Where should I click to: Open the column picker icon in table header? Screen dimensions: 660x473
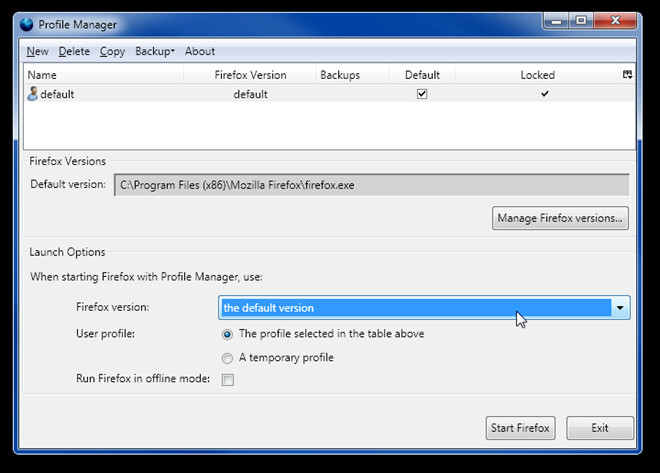click(x=627, y=74)
